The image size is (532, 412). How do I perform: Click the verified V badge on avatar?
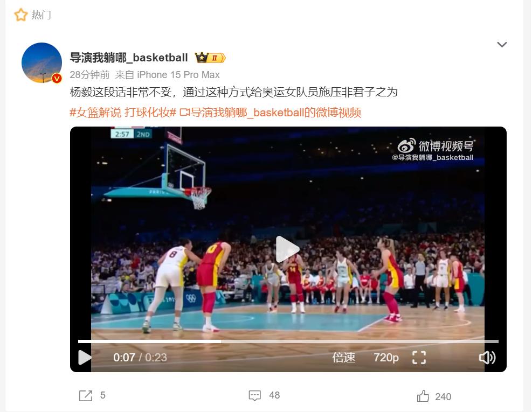point(57,78)
